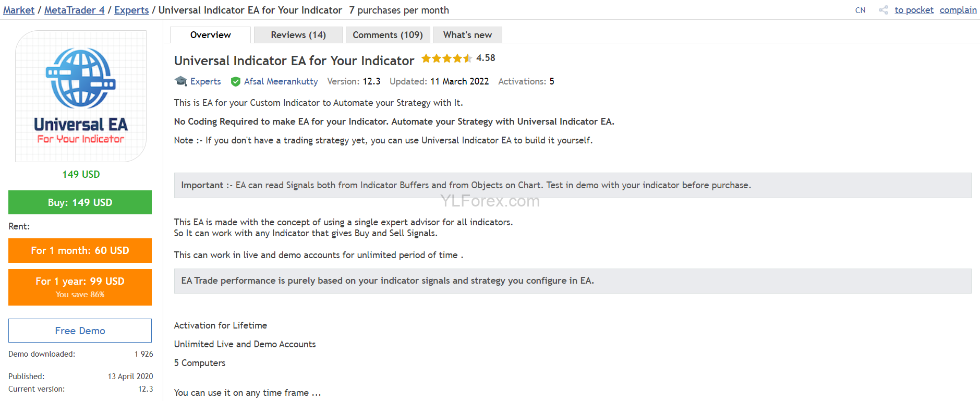Select the What's new tab
The width and height of the screenshot is (980, 401).
pyautogui.click(x=467, y=35)
